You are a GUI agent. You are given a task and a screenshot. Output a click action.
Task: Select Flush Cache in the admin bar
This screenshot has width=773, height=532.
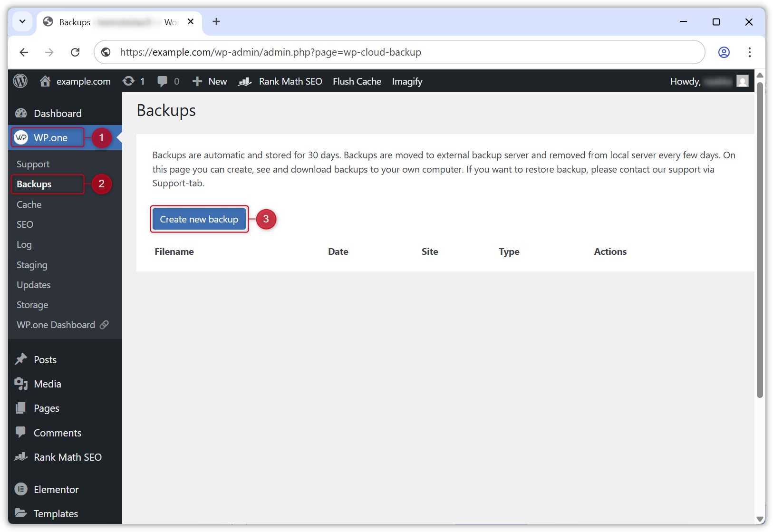tap(357, 81)
